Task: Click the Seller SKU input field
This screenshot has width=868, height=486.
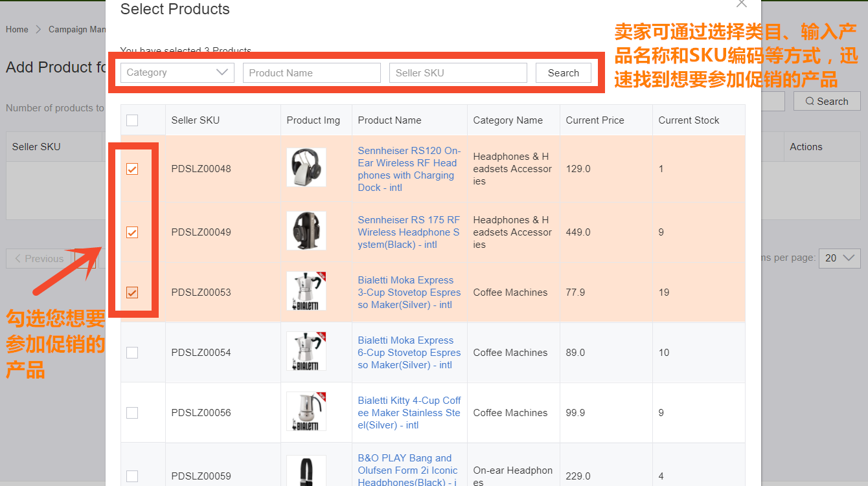Action: pyautogui.click(x=458, y=72)
